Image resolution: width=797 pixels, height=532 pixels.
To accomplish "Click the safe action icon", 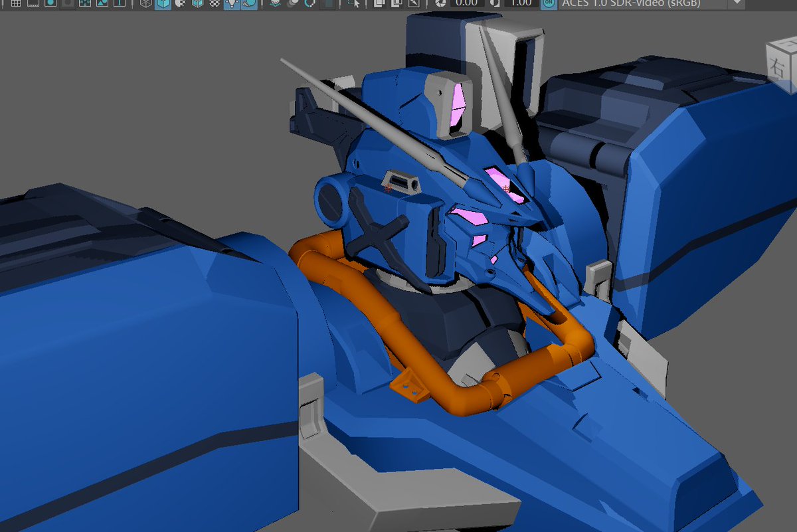I will (x=102, y=3).
